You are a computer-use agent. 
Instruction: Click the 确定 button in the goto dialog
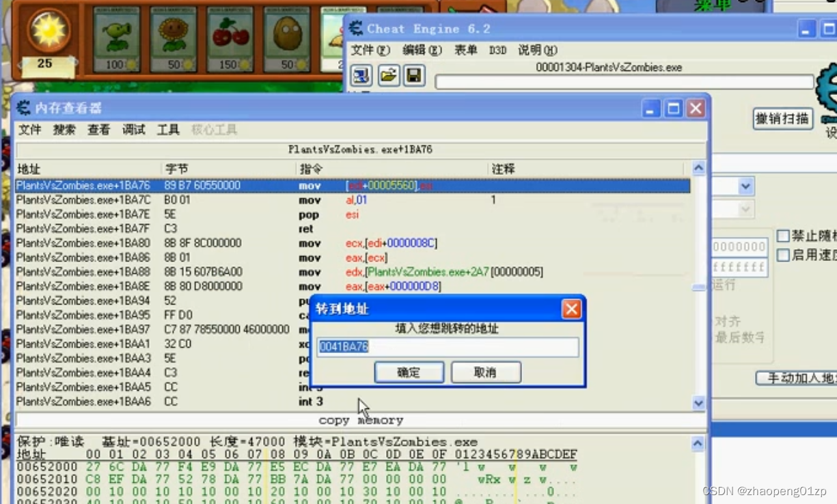pos(409,373)
